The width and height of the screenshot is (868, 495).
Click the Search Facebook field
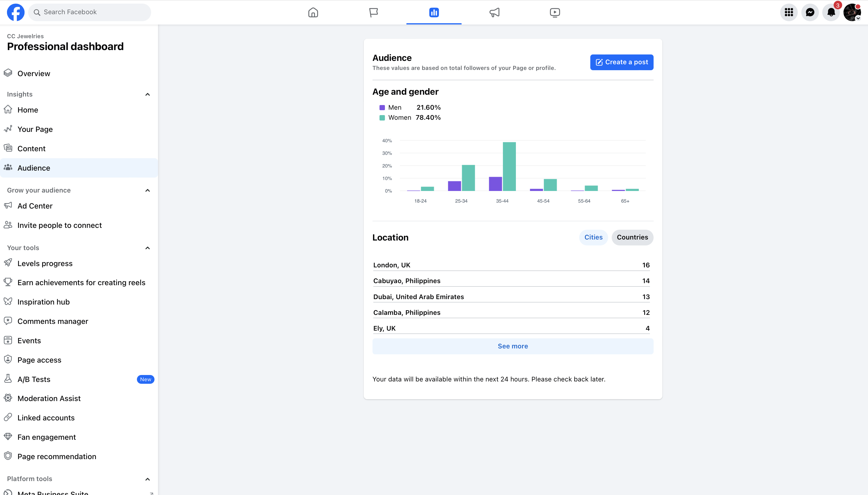point(90,12)
